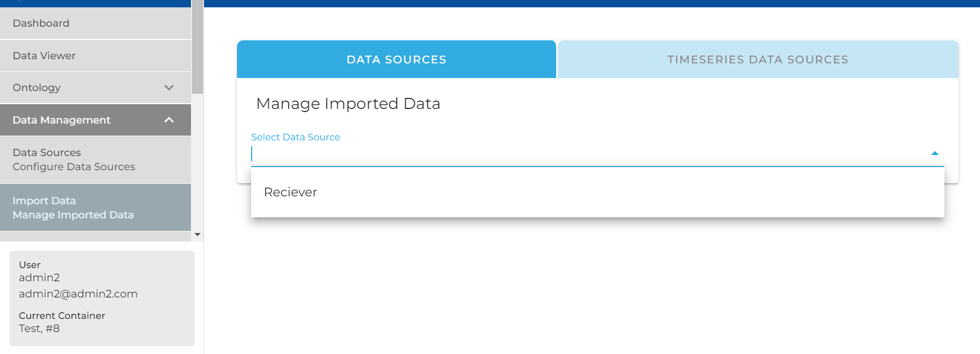Select Import Data sidebar entry
980x354 pixels.
click(x=73, y=208)
